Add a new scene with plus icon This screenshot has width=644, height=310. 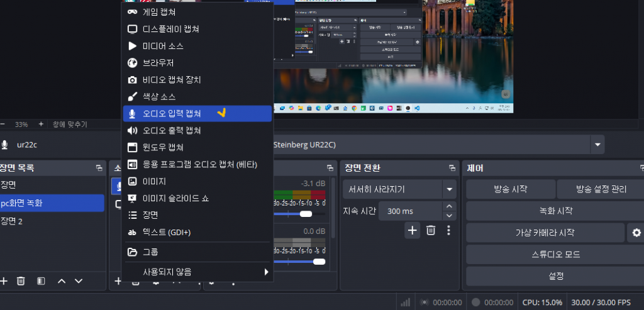click(x=4, y=281)
